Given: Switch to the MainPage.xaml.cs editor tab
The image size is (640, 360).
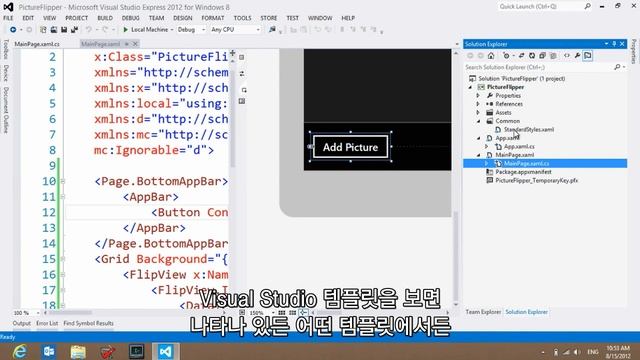Looking at the screenshot, I should (x=37, y=44).
